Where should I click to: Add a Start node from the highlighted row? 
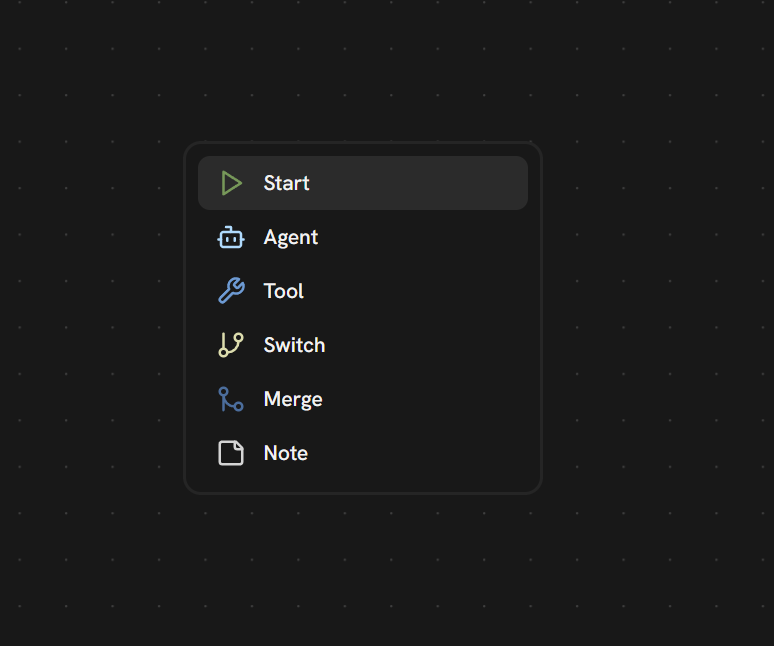tap(400, 183)
